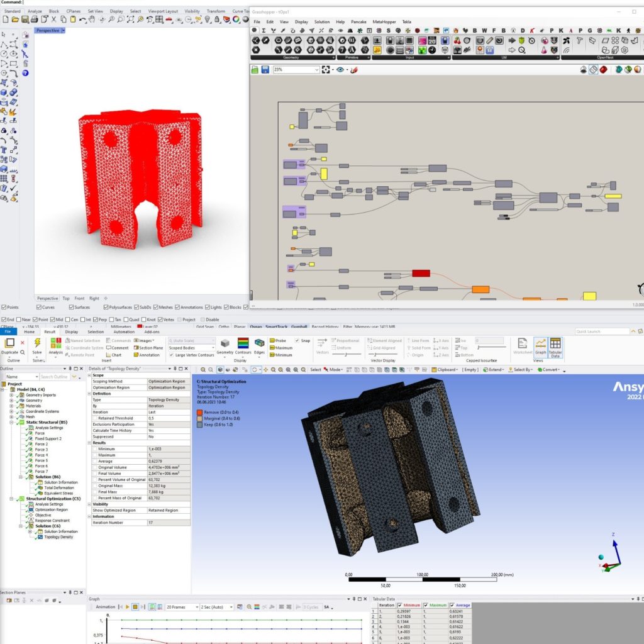Image resolution: width=644 pixels, height=644 pixels.
Task: Toggle the Mid osnap checkbox
Action: coord(53,319)
